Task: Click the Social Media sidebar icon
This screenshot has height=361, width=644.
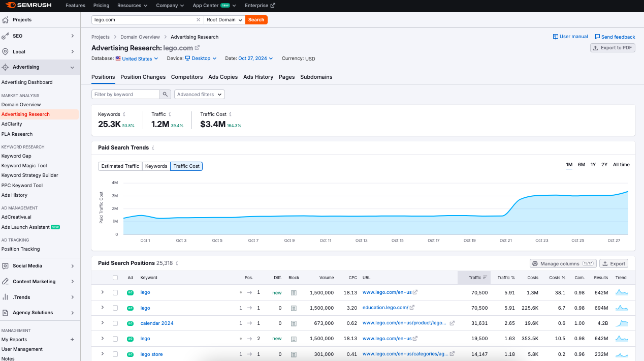Action: point(5,266)
